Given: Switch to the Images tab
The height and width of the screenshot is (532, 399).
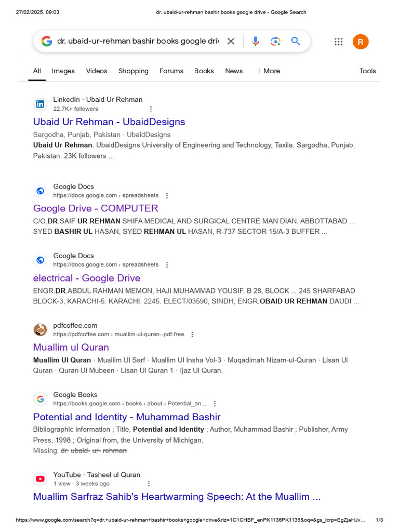Looking at the screenshot, I should (x=63, y=71).
